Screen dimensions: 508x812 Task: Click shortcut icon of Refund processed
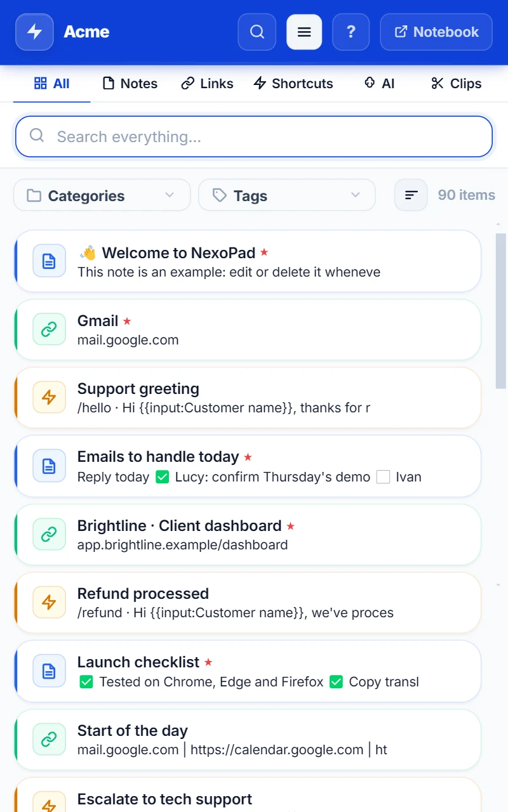(x=49, y=603)
